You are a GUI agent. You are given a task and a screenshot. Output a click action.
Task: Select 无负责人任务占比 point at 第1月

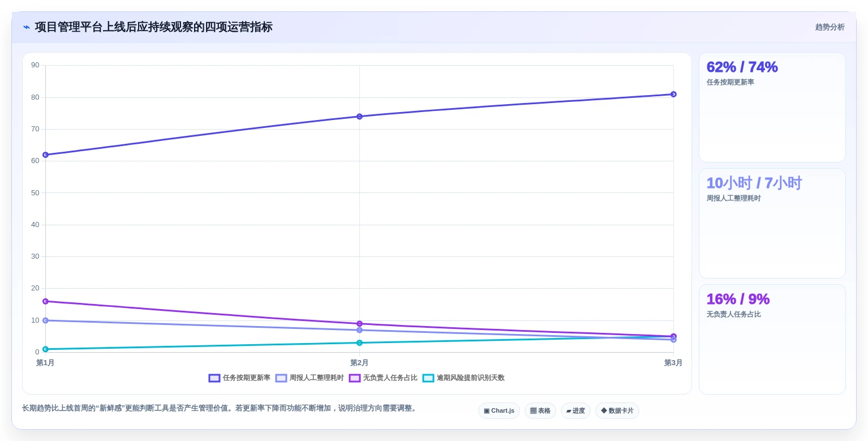(x=45, y=301)
